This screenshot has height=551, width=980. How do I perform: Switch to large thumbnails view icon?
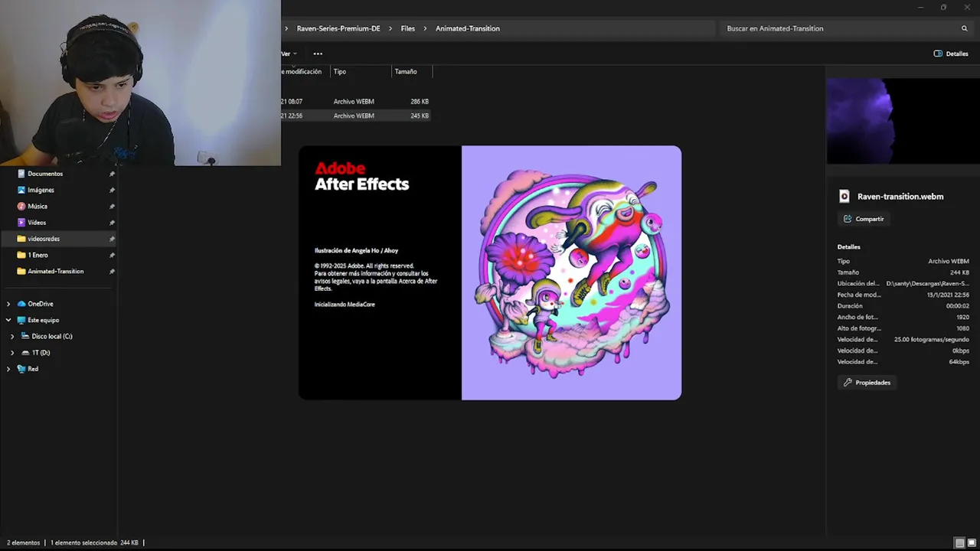pyautogui.click(x=972, y=543)
